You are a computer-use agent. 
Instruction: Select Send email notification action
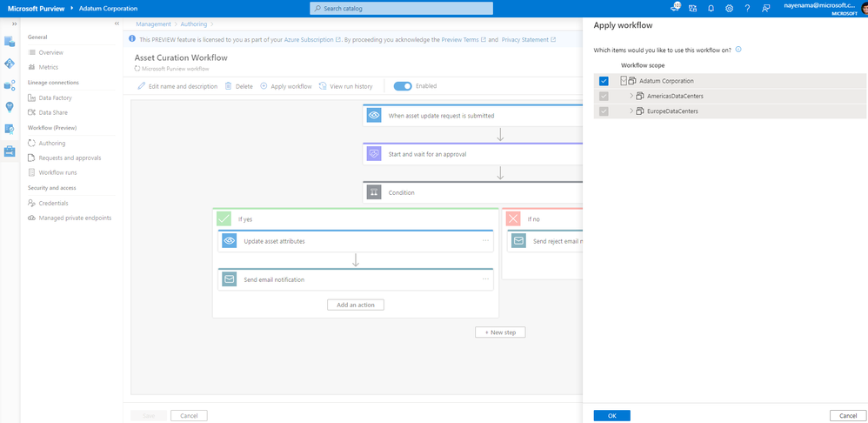coord(356,279)
